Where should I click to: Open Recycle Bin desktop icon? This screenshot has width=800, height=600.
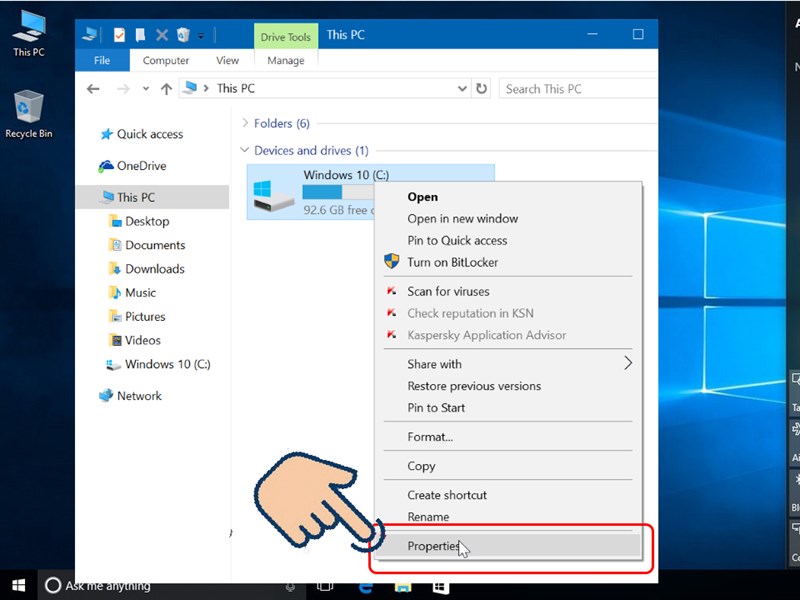tap(29, 113)
